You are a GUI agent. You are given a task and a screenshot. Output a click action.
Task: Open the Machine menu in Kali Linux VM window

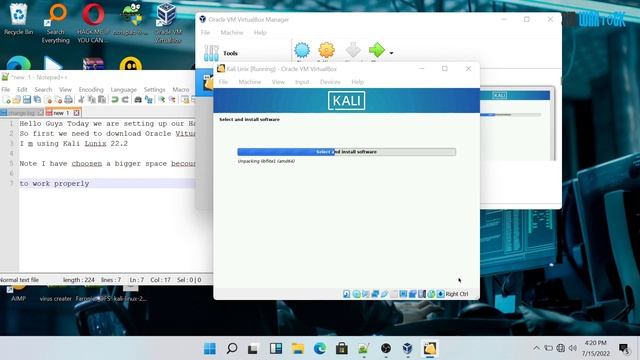click(250, 82)
